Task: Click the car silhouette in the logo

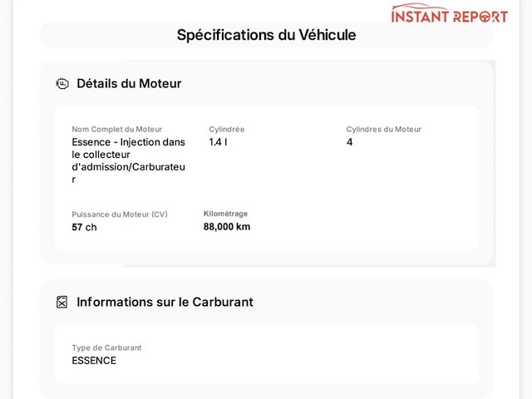Action: [420, 7]
